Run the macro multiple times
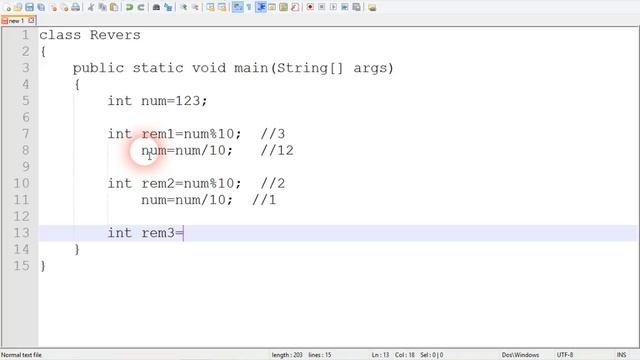Screen dimensions: 640x360 coord(344,7)
